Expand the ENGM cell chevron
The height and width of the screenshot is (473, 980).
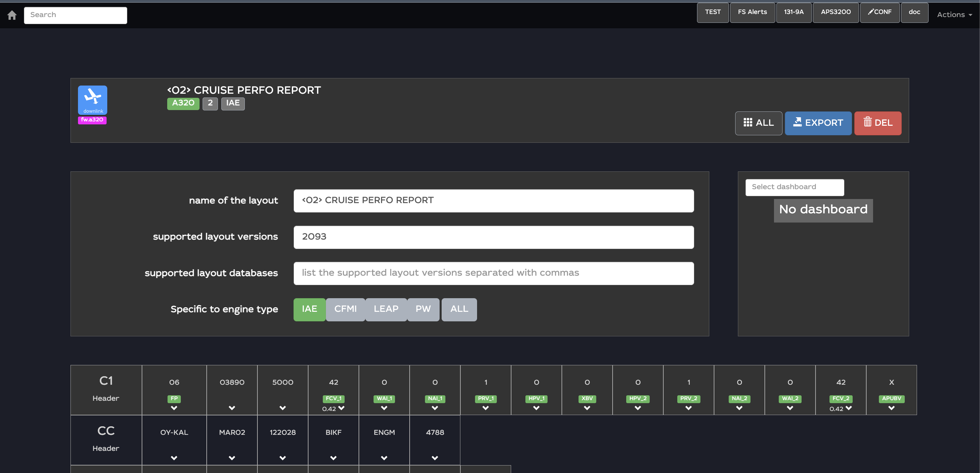(x=384, y=458)
